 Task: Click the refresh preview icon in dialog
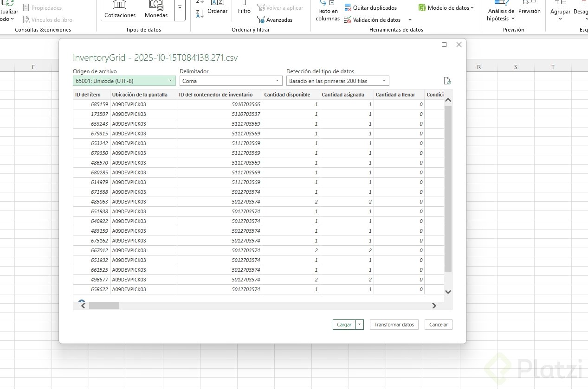tap(447, 81)
